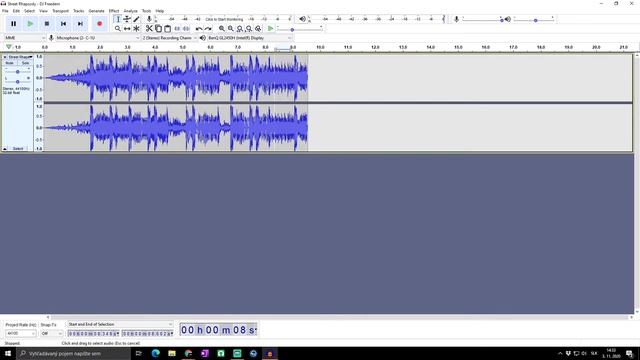
Task: Zoom in on the waveform
Action: tap(222, 29)
